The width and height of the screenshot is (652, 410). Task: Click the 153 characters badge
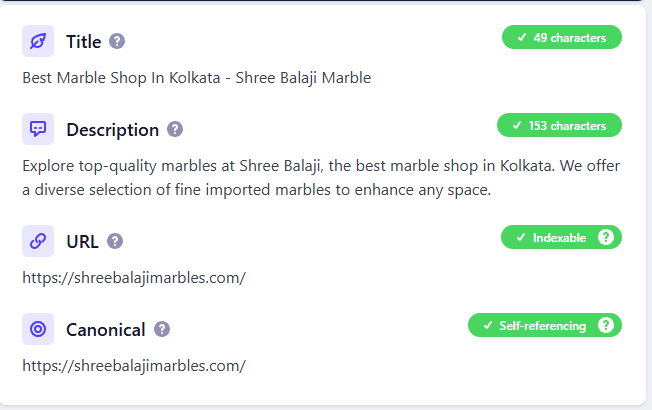pyautogui.click(x=559, y=125)
